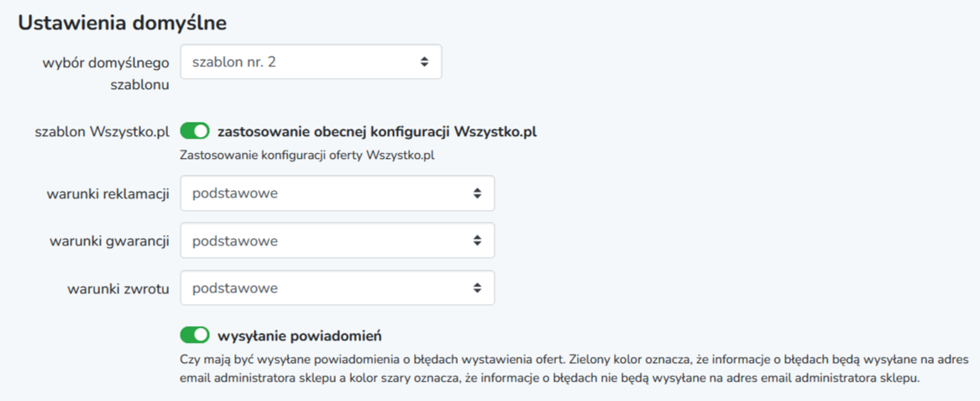Disable the 'wysyłanie powiadomień' switch
980x401 pixels.
point(194,335)
